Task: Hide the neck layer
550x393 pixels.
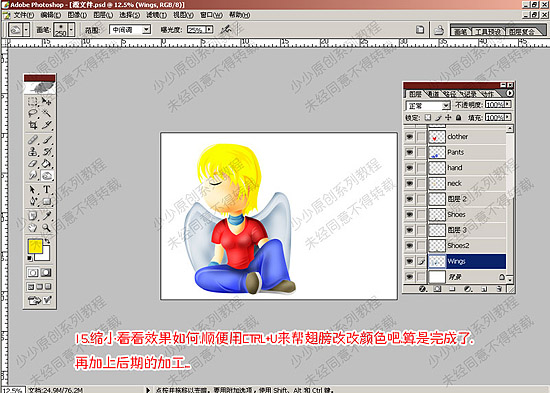Action: coord(409,183)
